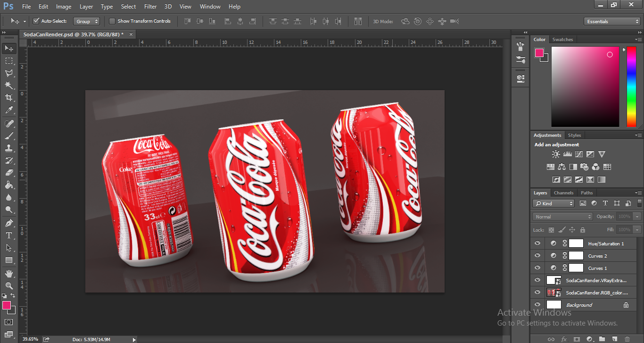
Task: Select the Path Selection tool
Action: 9,247
